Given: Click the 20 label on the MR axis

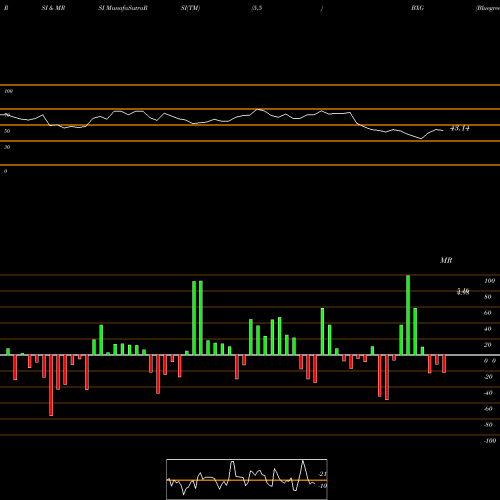Looking at the screenshot, I should click(488, 345).
